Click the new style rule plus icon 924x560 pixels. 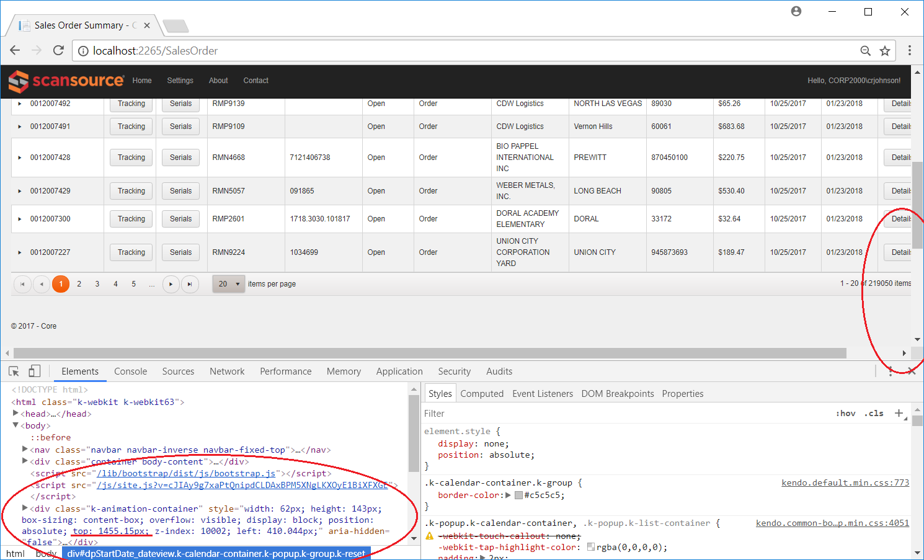click(x=899, y=413)
